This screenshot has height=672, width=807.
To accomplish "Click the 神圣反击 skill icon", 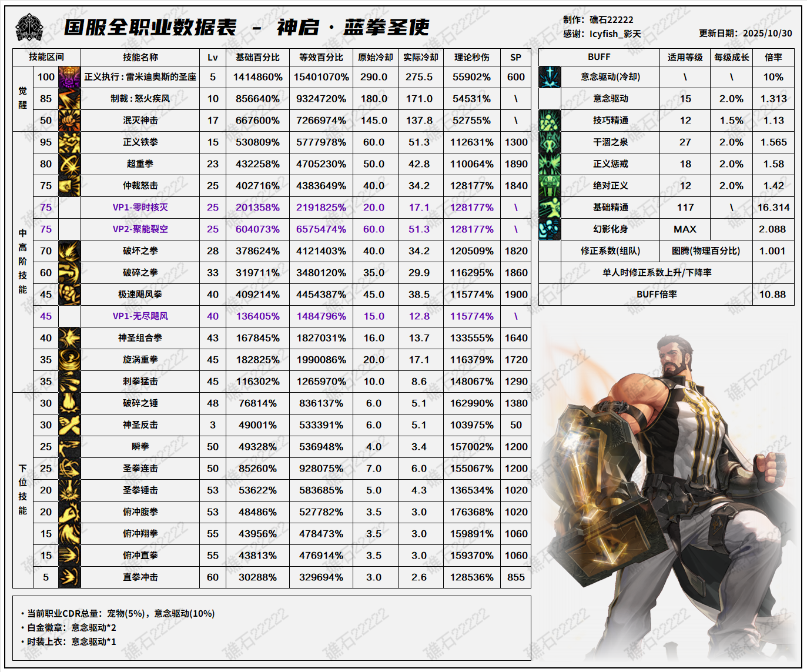I will (69, 425).
